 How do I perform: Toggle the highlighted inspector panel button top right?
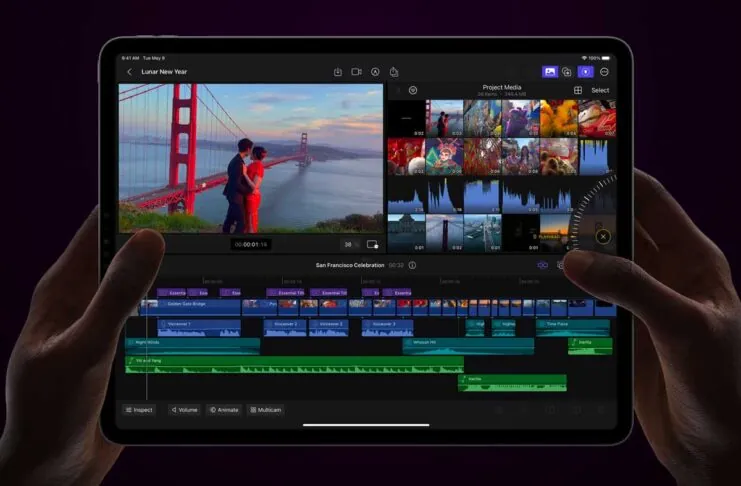tap(586, 72)
